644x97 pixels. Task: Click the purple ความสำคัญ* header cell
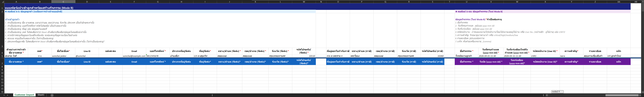[571, 62]
